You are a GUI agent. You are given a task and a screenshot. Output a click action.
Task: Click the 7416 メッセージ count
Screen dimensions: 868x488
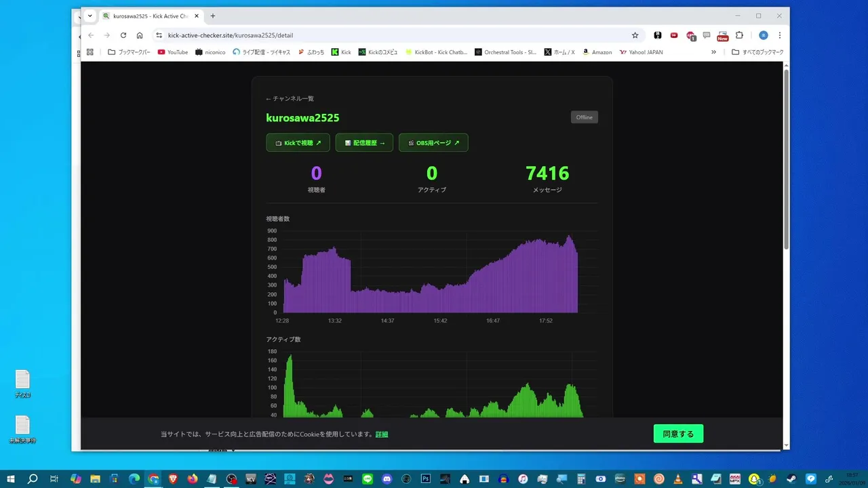[x=547, y=174]
